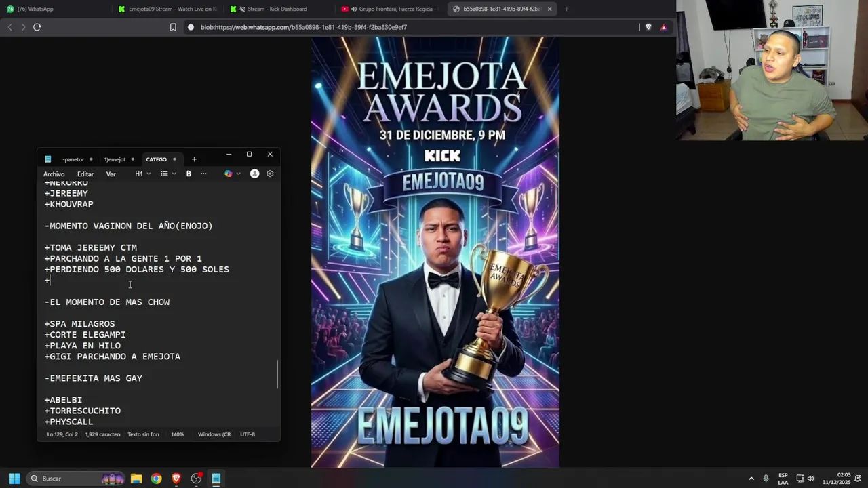Click the Windows (CR line ending entry
This screenshot has width=868, height=488.
click(x=214, y=434)
